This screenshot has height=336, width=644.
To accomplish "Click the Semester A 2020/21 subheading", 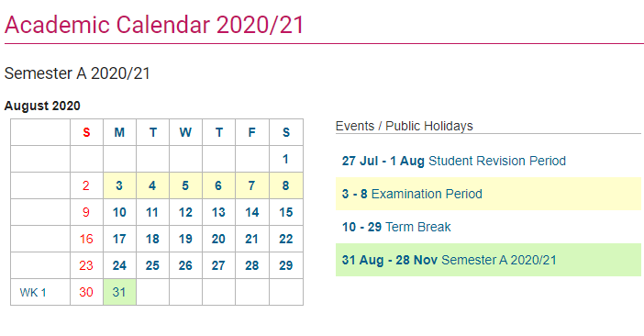I will click(x=77, y=73).
